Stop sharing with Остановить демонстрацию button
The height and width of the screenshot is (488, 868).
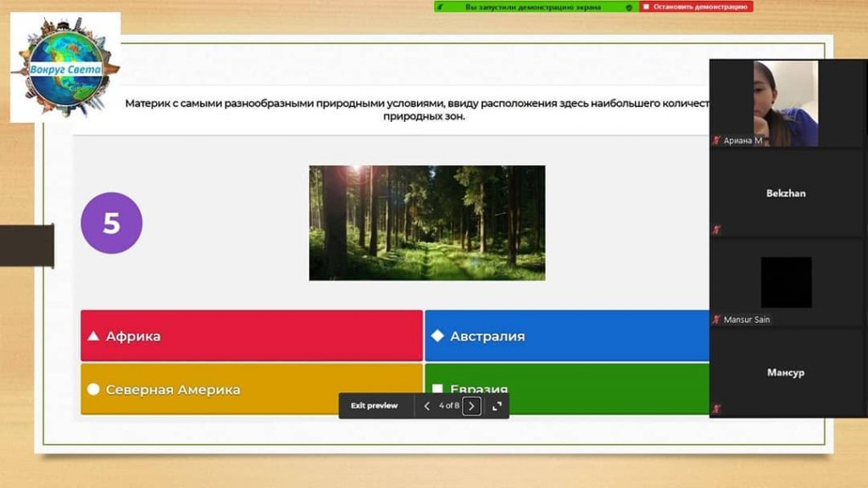pyautogui.click(x=695, y=7)
